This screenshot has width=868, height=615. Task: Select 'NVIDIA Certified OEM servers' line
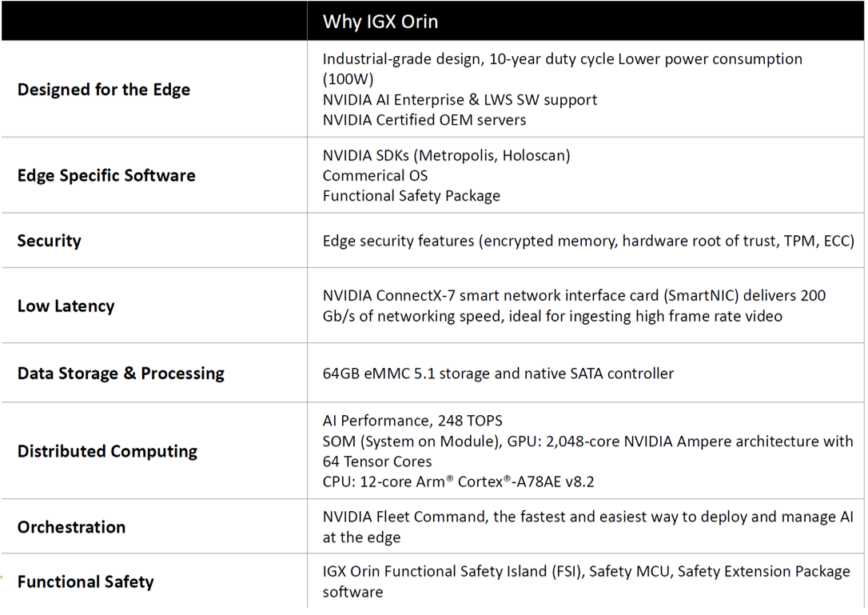[424, 120]
